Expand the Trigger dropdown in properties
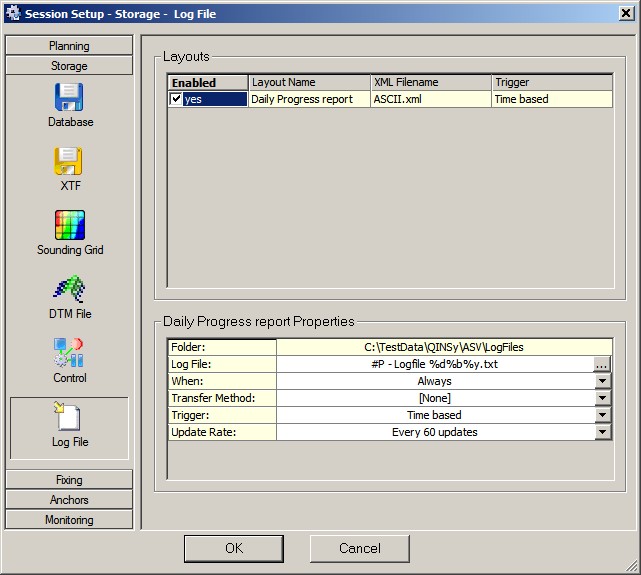The height and width of the screenshot is (575, 641). click(602, 415)
